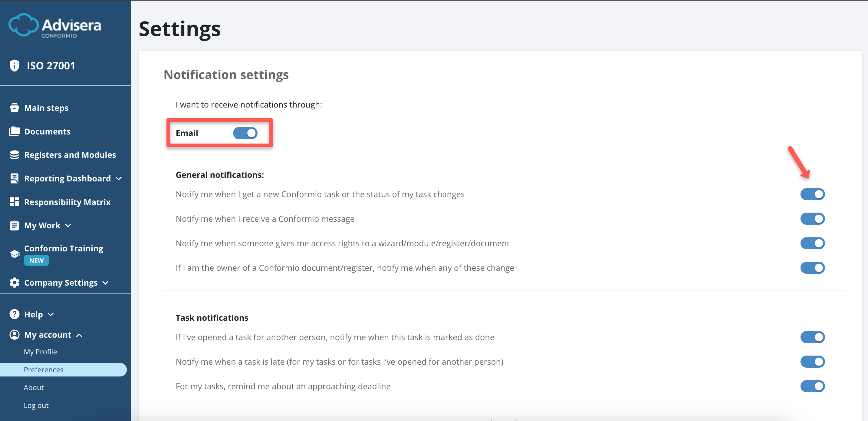This screenshot has height=421, width=868.
Task: Disable late task notifications
Action: point(812,361)
